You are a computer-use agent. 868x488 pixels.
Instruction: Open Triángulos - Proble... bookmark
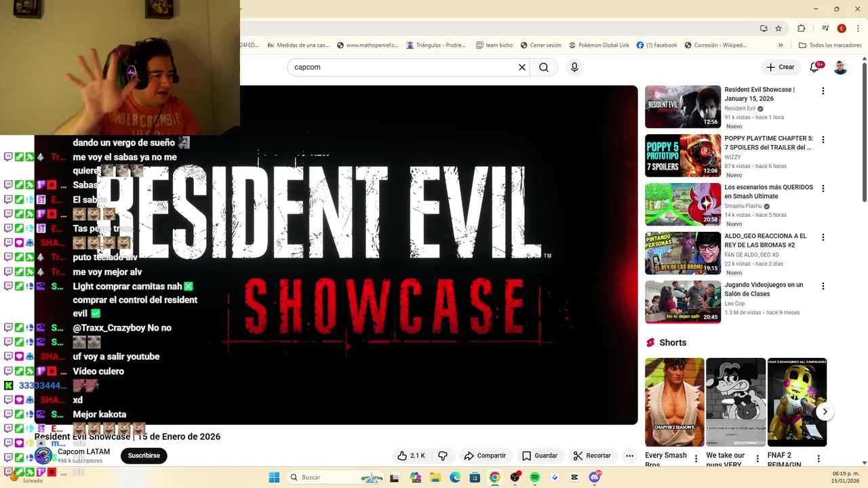[x=436, y=45]
